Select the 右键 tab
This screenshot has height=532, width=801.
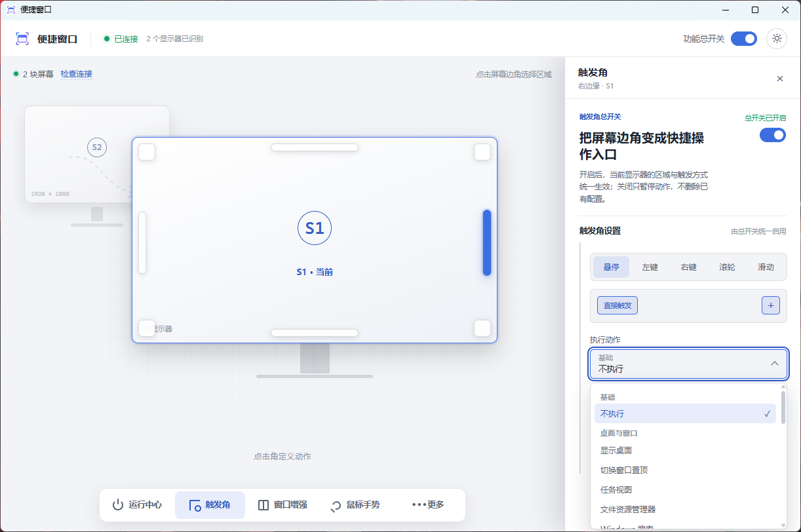(688, 267)
